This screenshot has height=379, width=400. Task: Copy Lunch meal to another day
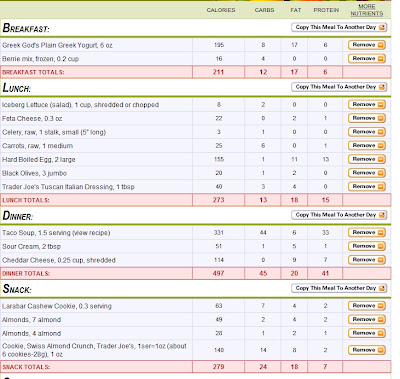click(x=339, y=87)
